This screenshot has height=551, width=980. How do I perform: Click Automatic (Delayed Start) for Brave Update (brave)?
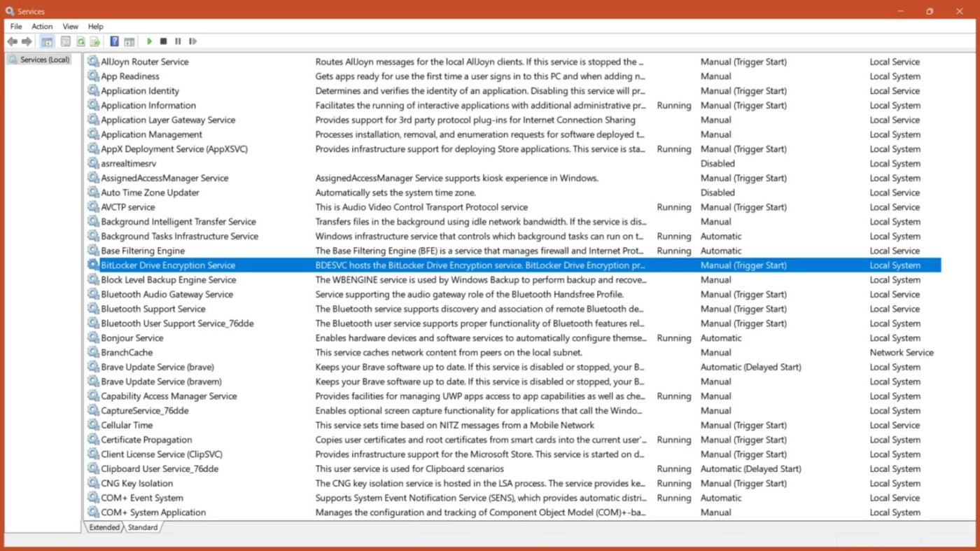tap(751, 367)
